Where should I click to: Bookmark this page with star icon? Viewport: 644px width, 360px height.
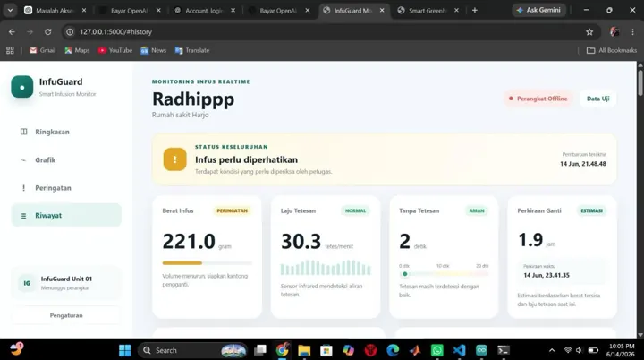pos(589,31)
